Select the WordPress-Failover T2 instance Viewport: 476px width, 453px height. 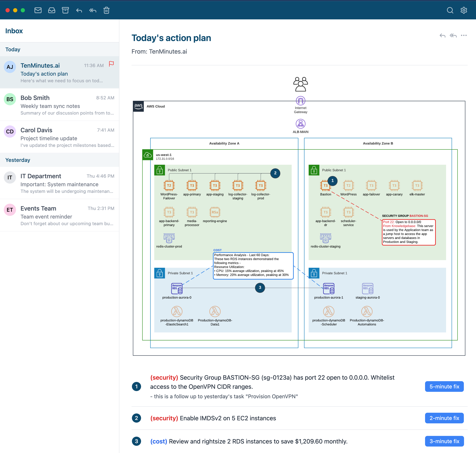click(x=169, y=186)
